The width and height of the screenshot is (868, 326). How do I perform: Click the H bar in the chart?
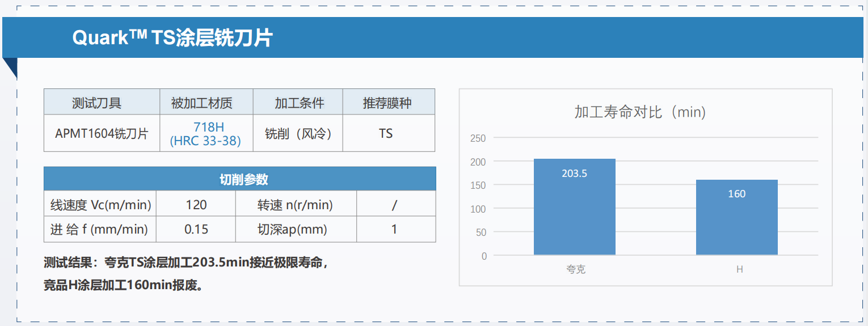[737, 218]
